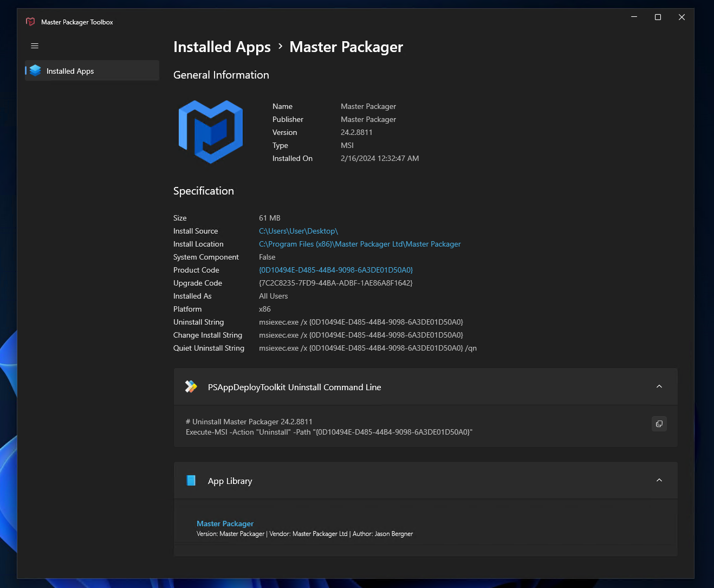
Task: Click the Upgrade Code GUID value
Action: coord(336,283)
